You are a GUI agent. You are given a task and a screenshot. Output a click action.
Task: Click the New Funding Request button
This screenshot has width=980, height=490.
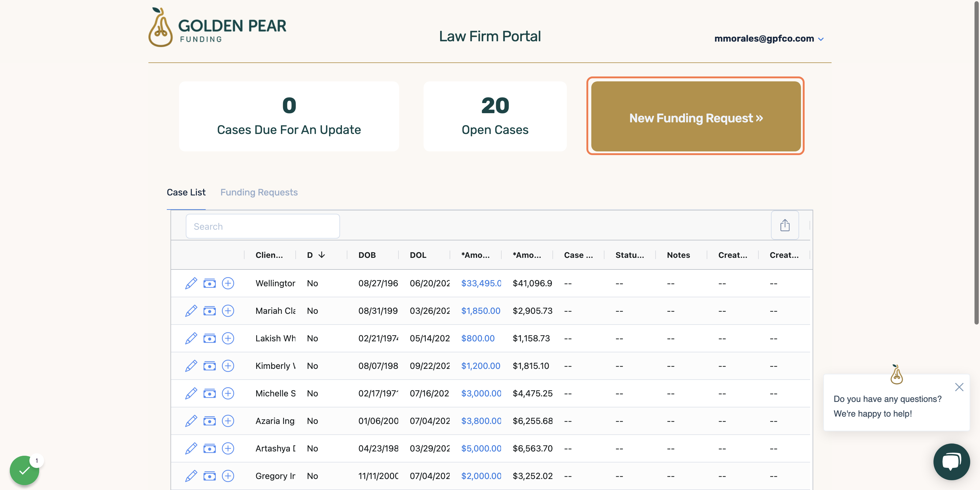click(x=696, y=116)
